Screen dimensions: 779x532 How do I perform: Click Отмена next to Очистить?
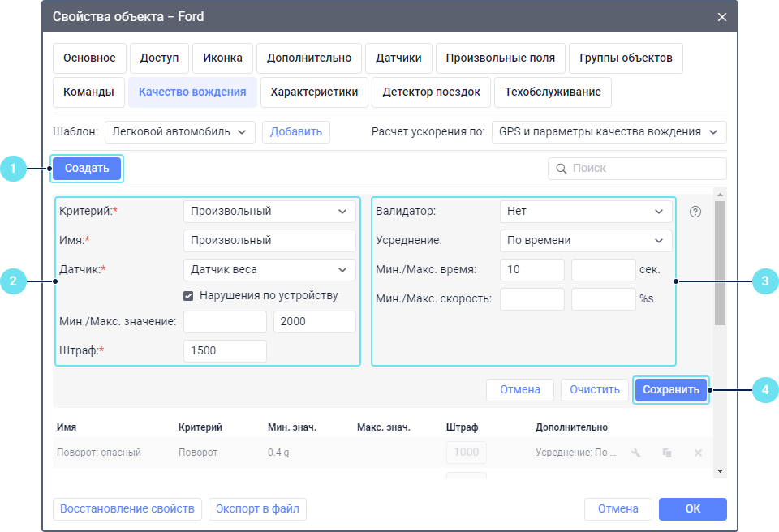[x=520, y=390]
